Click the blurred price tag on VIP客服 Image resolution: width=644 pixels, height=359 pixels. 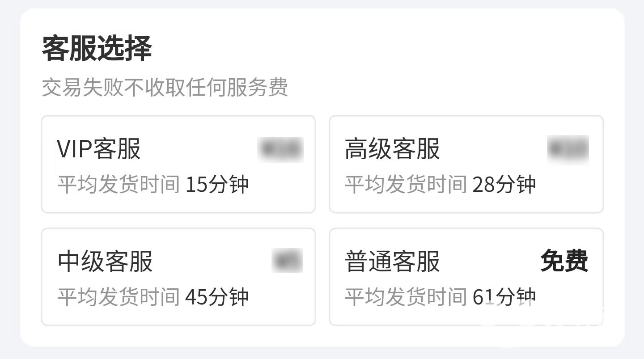(280, 149)
